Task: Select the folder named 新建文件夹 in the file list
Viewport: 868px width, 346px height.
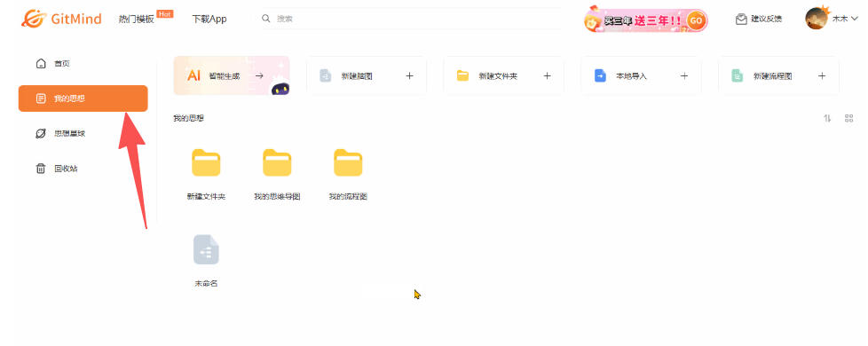Action: click(x=206, y=175)
